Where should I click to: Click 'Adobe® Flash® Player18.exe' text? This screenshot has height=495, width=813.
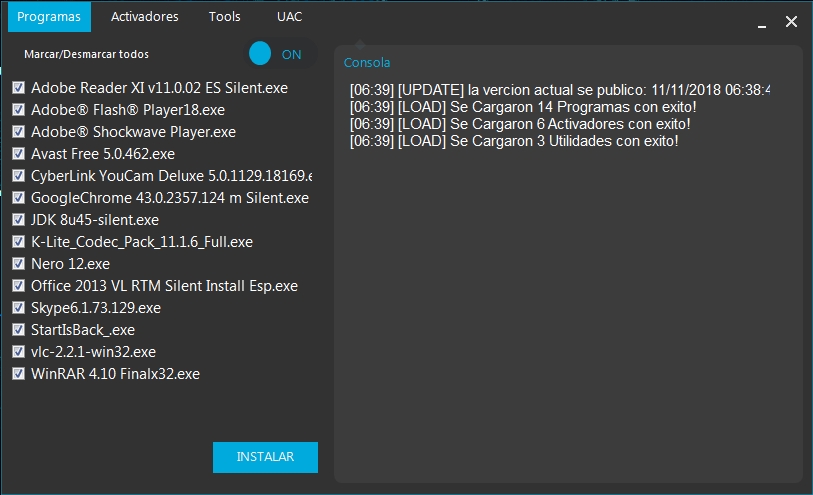tap(128, 110)
